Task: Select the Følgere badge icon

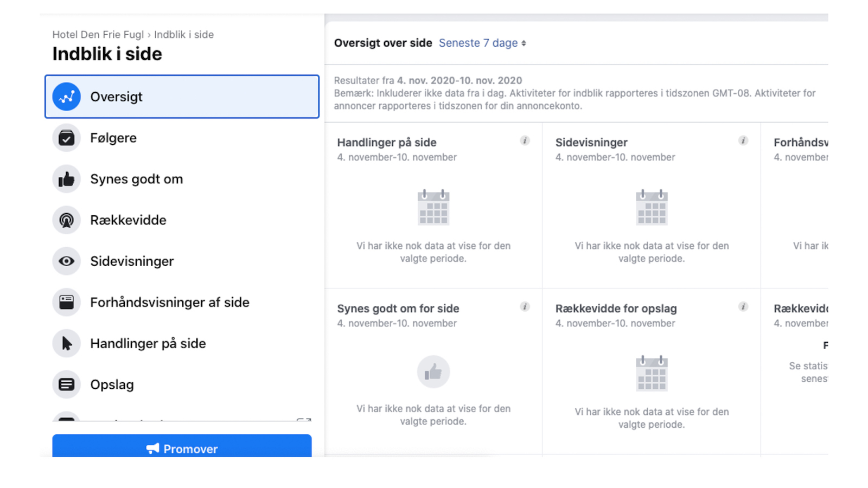Action: coord(66,138)
